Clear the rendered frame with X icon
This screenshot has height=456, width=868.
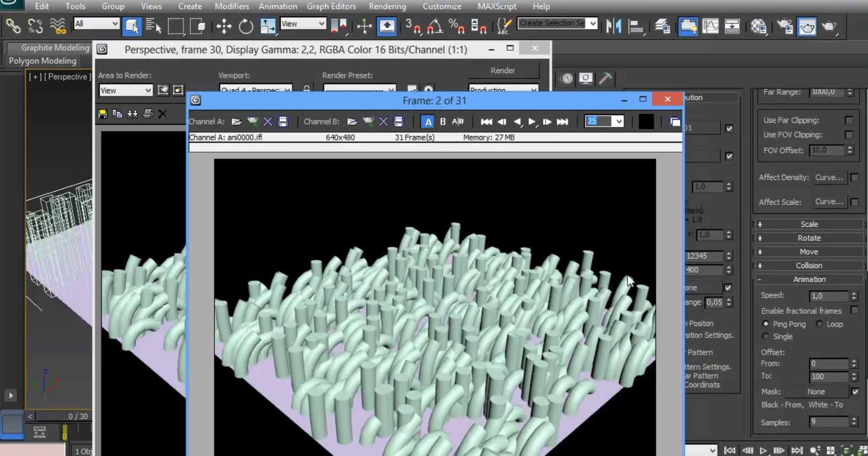pyautogui.click(x=162, y=114)
